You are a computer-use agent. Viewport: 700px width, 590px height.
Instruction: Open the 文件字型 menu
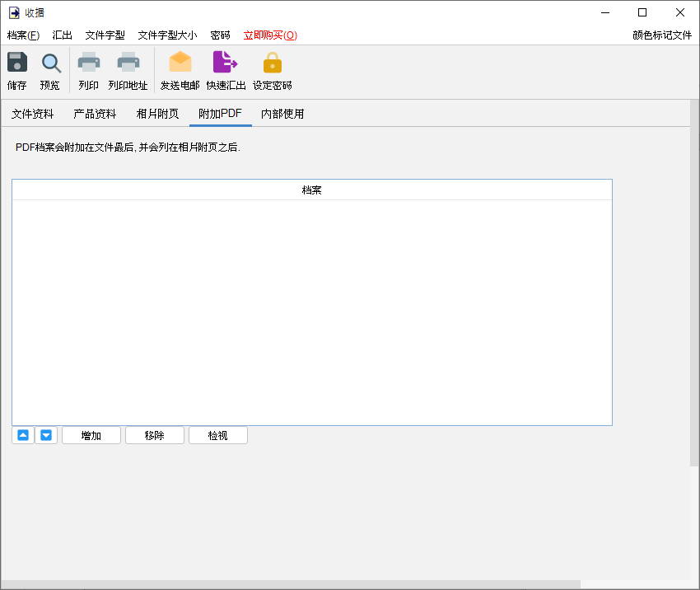[105, 35]
